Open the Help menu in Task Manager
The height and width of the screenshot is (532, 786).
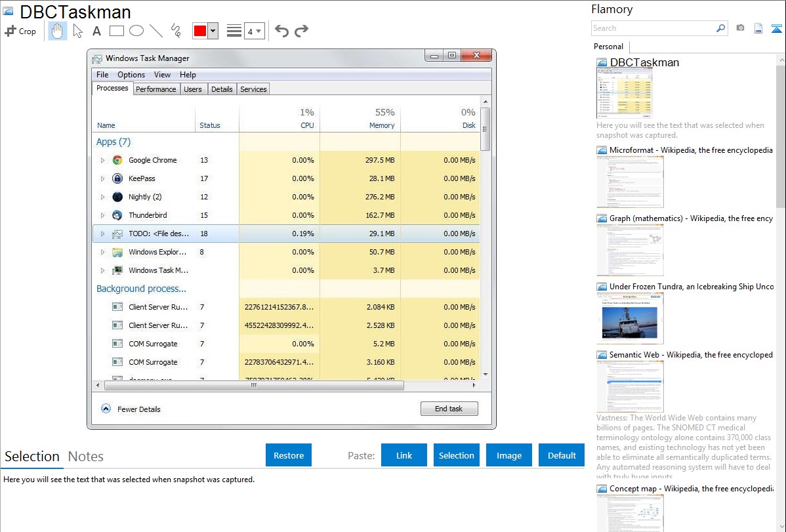[x=188, y=75]
